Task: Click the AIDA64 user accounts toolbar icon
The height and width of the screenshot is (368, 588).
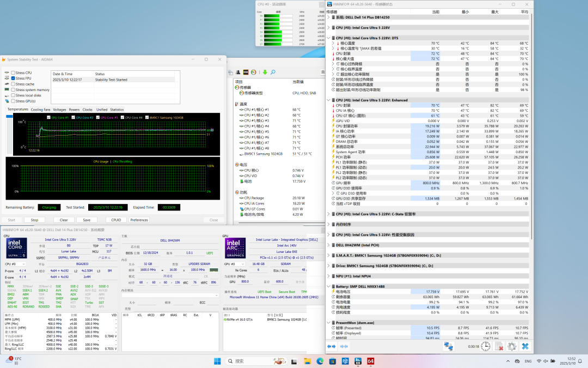Action: (x=238, y=72)
